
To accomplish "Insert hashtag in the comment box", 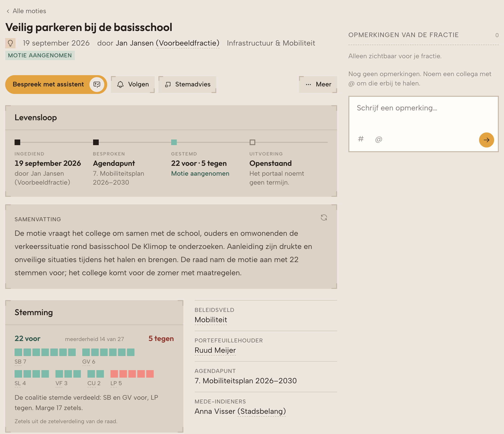I will click(361, 139).
